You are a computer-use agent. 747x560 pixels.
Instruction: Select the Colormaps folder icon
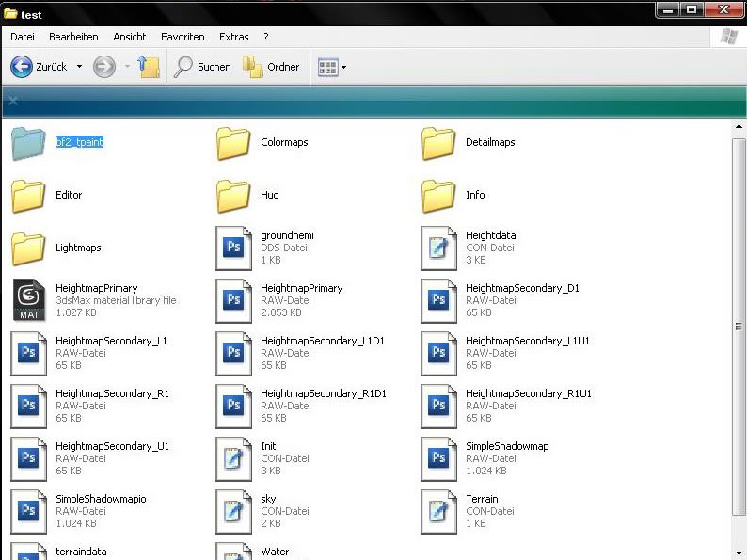click(x=233, y=143)
